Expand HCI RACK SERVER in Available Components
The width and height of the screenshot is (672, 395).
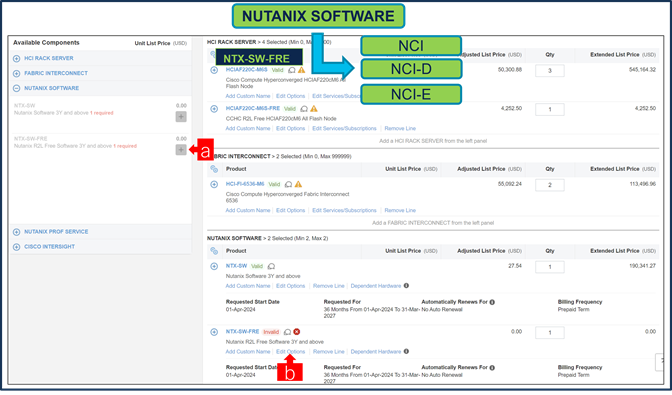[16, 59]
